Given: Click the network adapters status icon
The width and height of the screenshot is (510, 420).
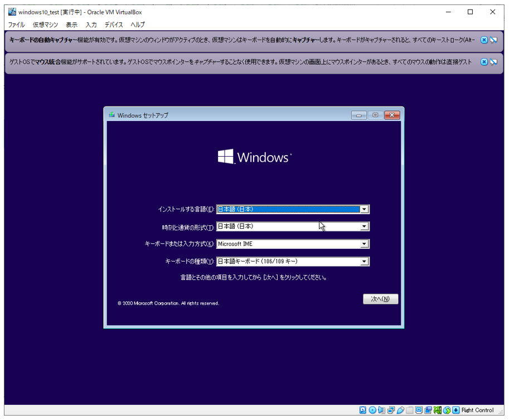Looking at the screenshot, I should tap(391, 410).
